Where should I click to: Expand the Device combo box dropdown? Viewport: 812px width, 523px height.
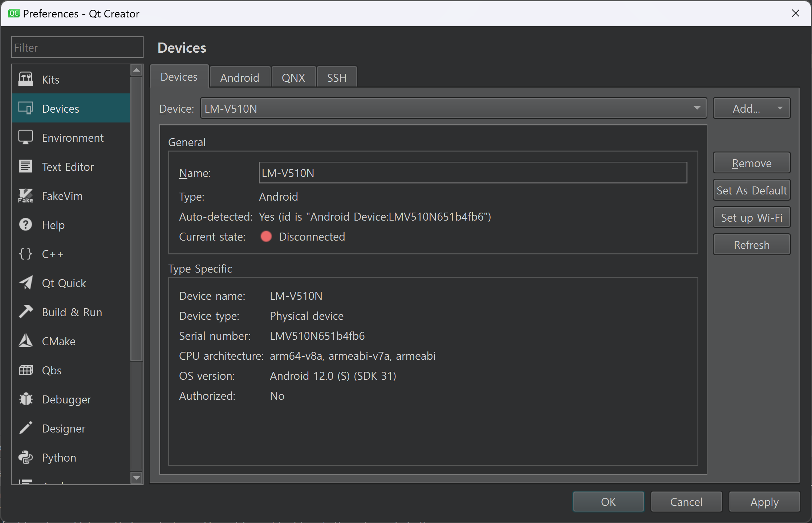697,108
